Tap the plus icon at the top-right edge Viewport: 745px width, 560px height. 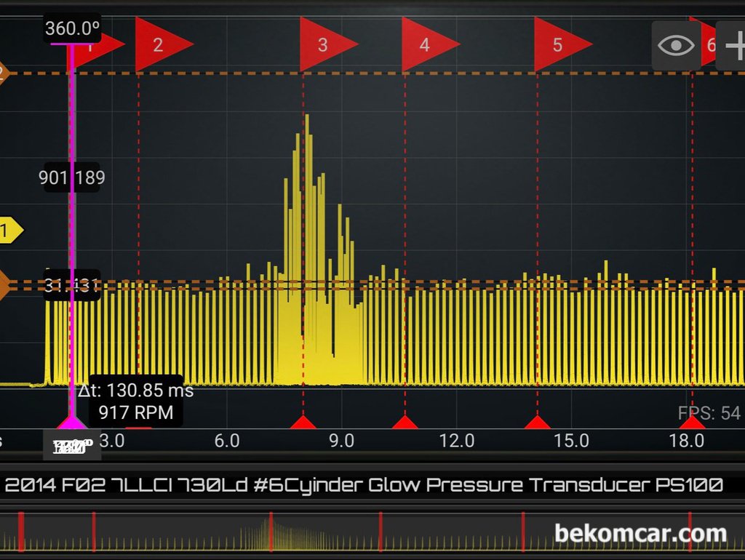click(733, 46)
